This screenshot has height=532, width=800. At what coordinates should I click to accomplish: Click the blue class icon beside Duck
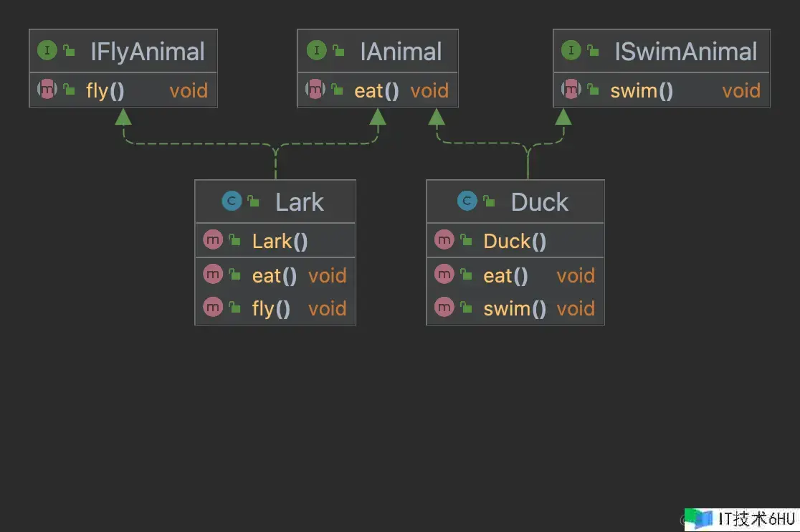point(467,201)
